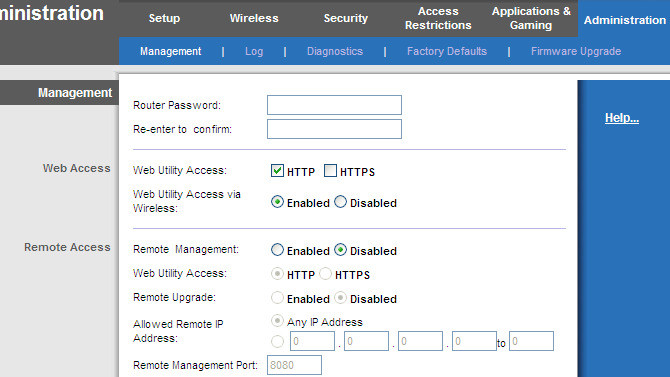Select Disabled for Remote Management
The width and height of the screenshot is (670, 377).
340,250
